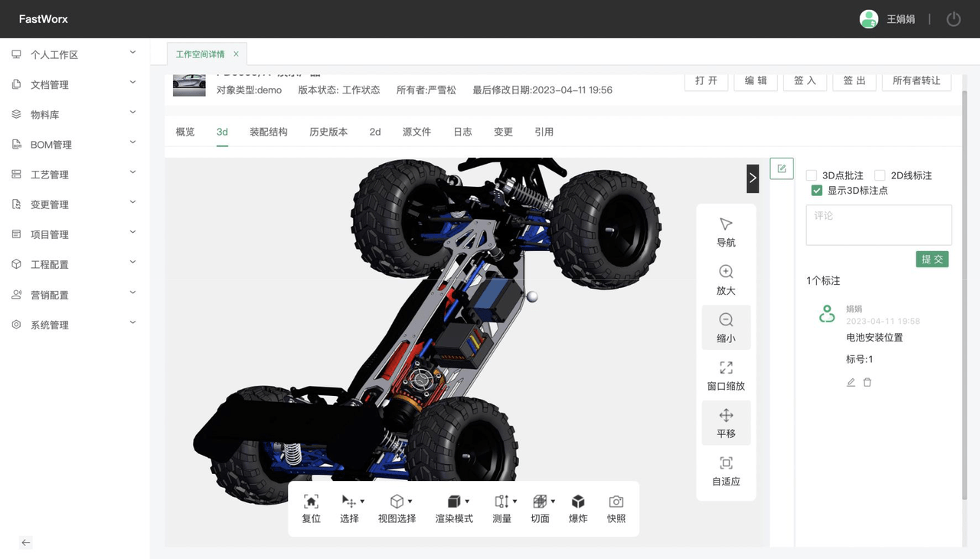The image size is (980, 559).
Task: Take a 快照 snapshot of the model
Action: click(616, 508)
